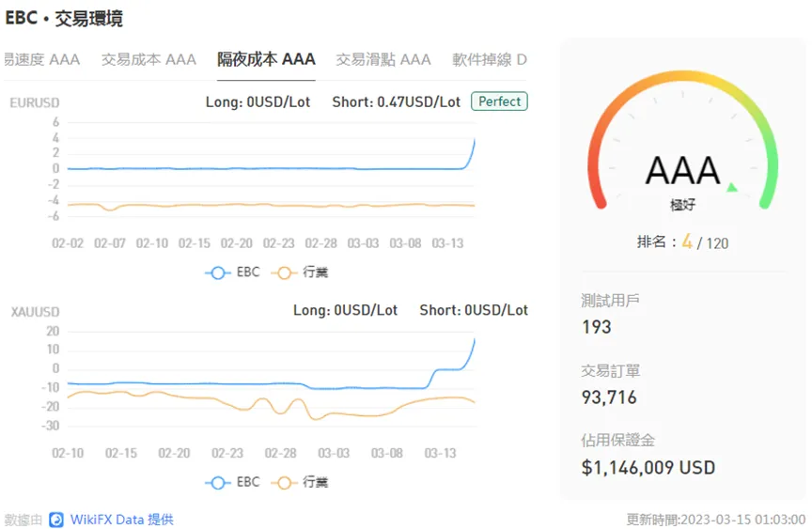Click the green gauge pointer triangle

[732, 187]
